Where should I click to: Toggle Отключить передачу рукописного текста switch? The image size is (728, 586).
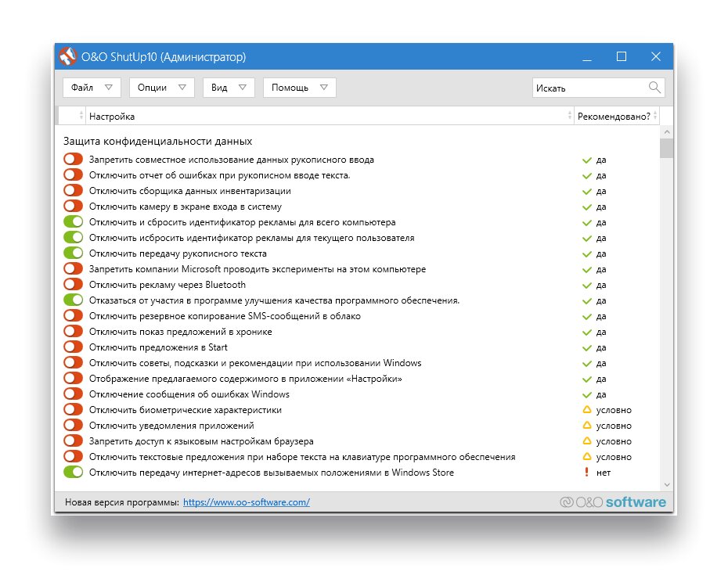[73, 253]
